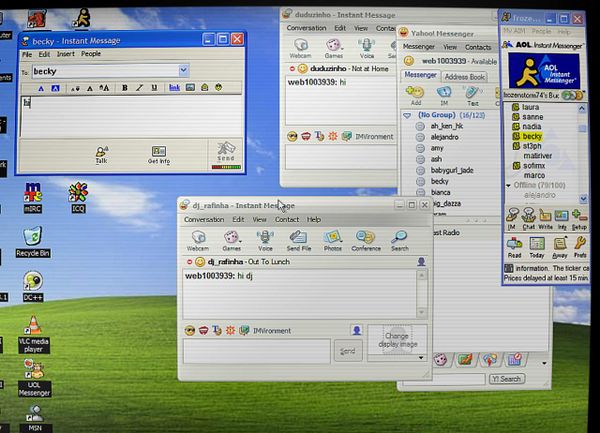600x433 pixels.
Task: Click Add contact in Yahoo Messenger
Action: pyautogui.click(x=416, y=96)
